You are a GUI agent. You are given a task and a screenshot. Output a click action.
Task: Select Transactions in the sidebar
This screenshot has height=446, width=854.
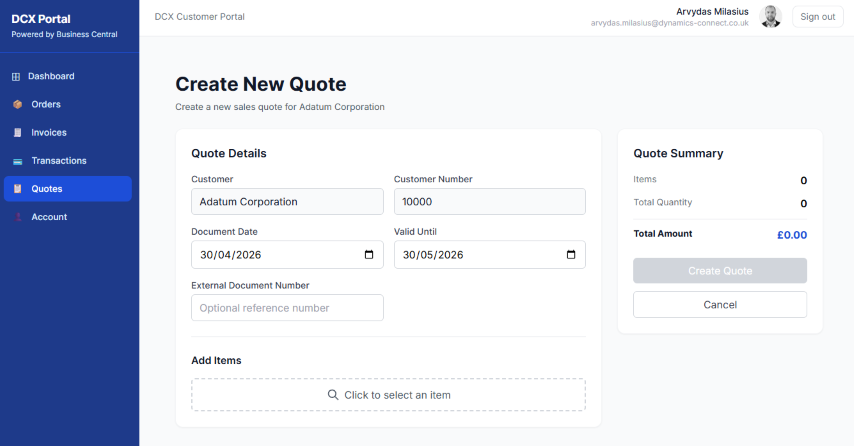coord(58,161)
